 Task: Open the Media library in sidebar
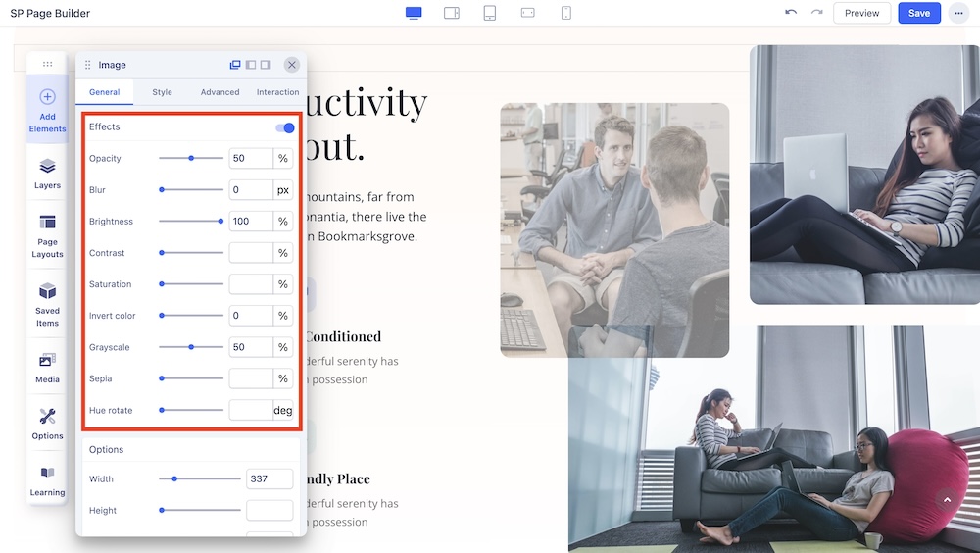pyautogui.click(x=47, y=367)
